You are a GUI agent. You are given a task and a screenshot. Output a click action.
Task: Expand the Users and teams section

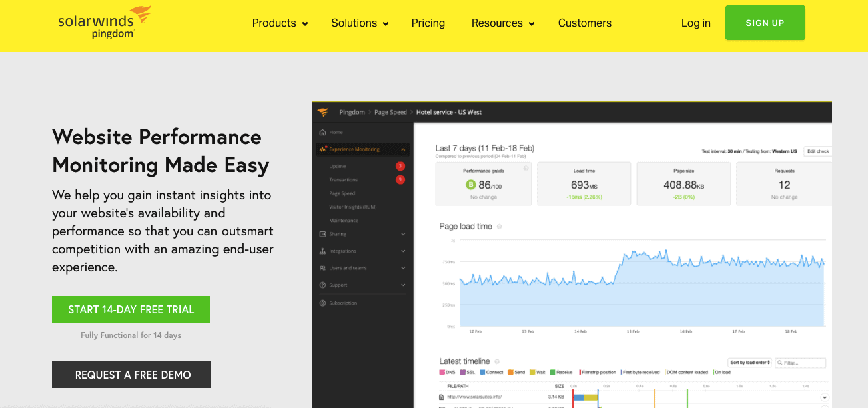coord(403,268)
